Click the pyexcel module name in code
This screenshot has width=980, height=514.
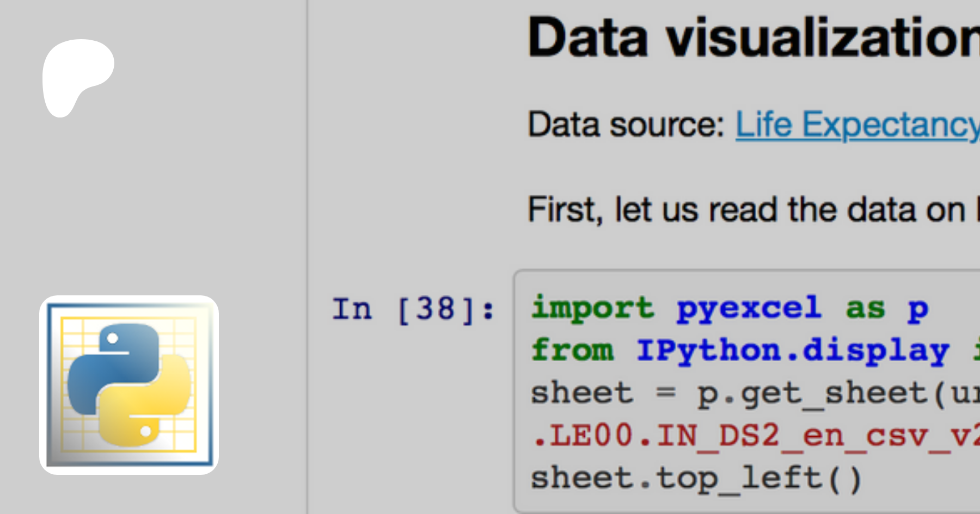[x=749, y=309]
